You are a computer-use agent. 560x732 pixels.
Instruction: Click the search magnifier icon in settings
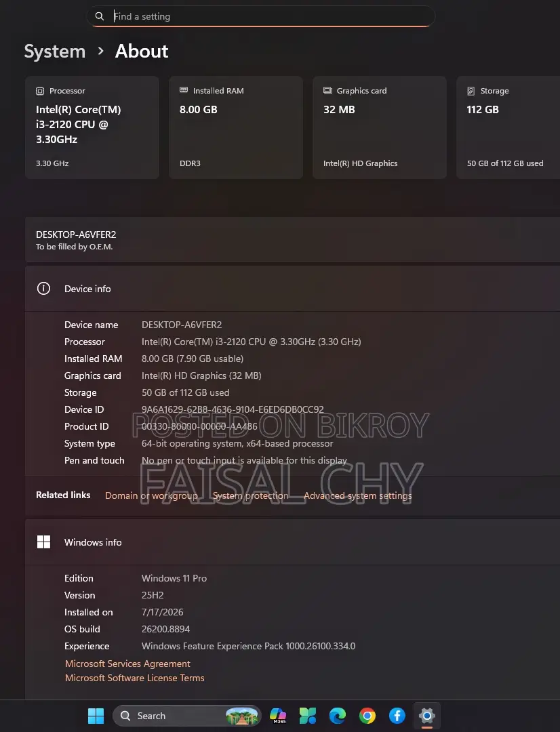[100, 16]
